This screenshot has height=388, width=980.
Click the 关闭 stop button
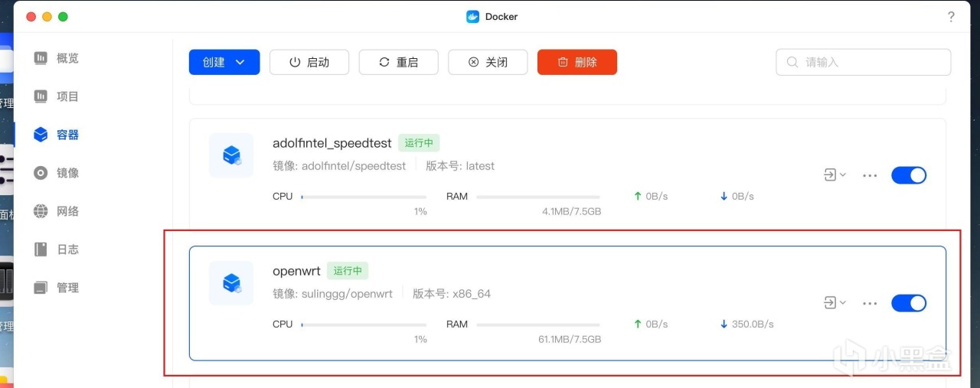tap(488, 62)
